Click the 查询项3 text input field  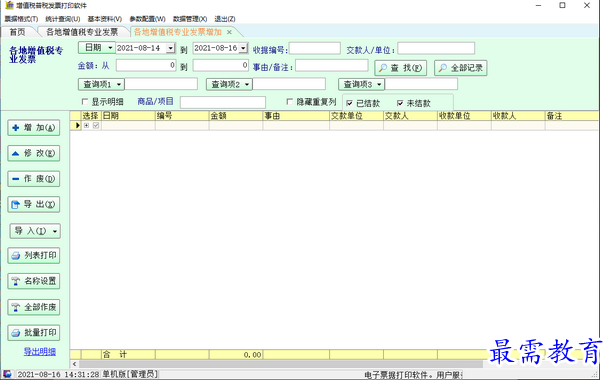coord(421,84)
